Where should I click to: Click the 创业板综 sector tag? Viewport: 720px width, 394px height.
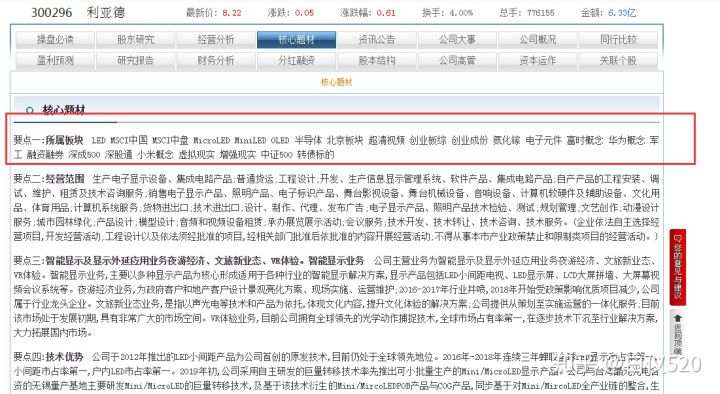click(428, 140)
